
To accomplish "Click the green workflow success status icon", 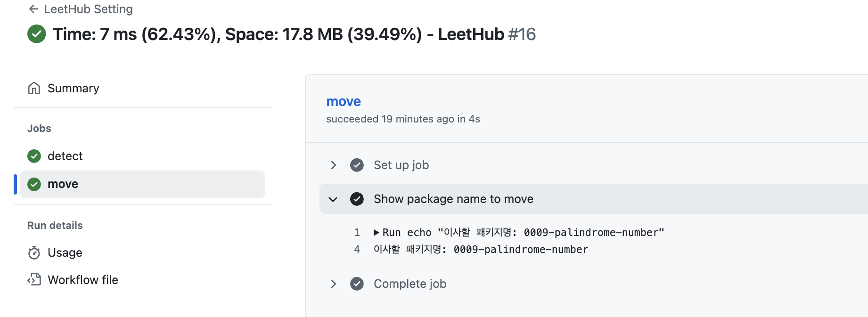I will click(37, 34).
